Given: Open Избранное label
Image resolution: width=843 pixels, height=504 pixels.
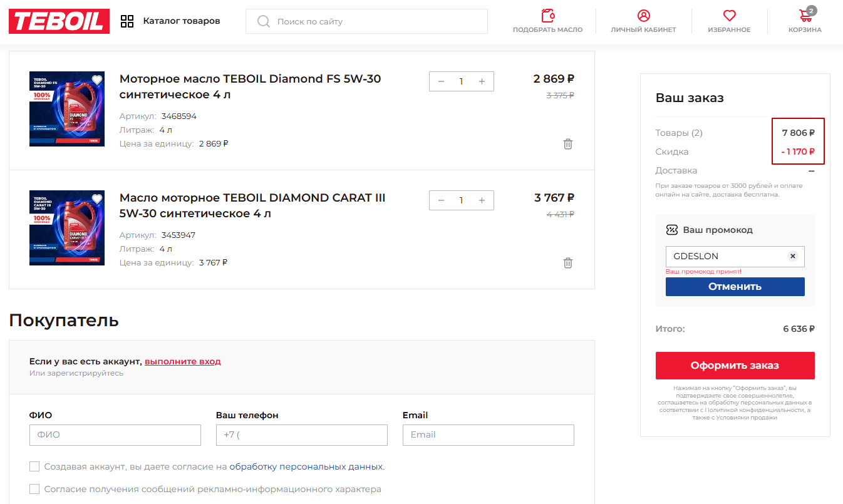Looking at the screenshot, I should click(x=729, y=30).
